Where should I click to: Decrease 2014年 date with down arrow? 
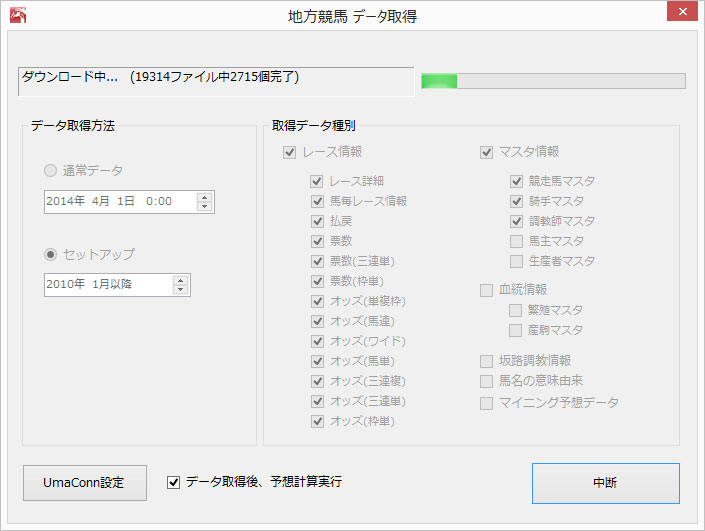(x=205, y=206)
